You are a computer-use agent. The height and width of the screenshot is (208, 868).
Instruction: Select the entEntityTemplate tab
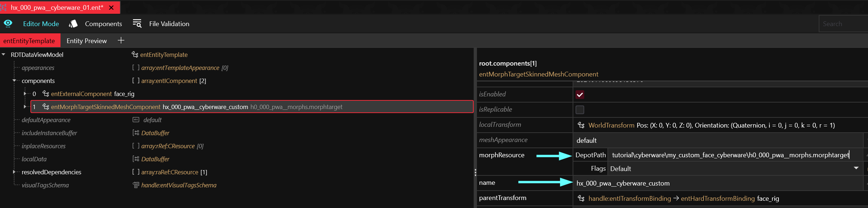(29, 41)
